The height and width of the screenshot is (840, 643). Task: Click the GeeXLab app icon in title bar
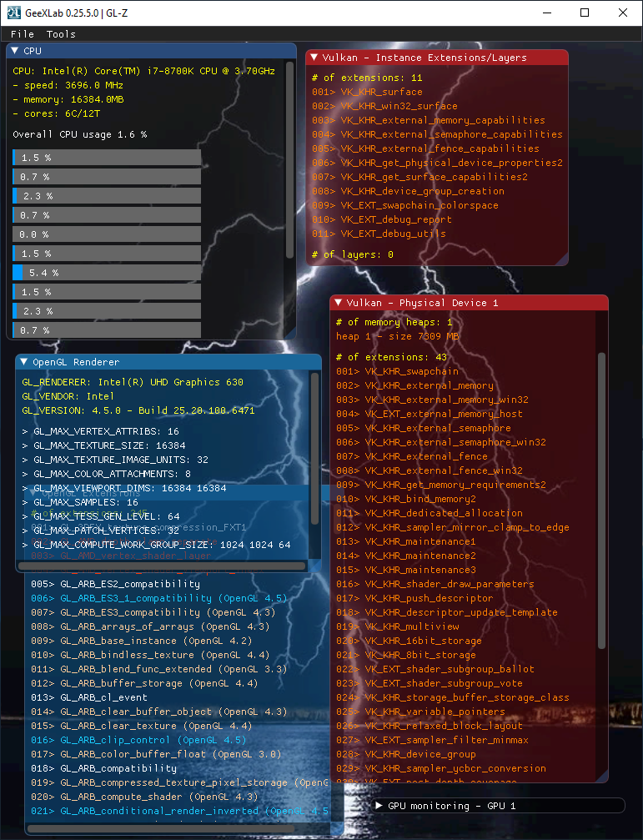(x=13, y=13)
